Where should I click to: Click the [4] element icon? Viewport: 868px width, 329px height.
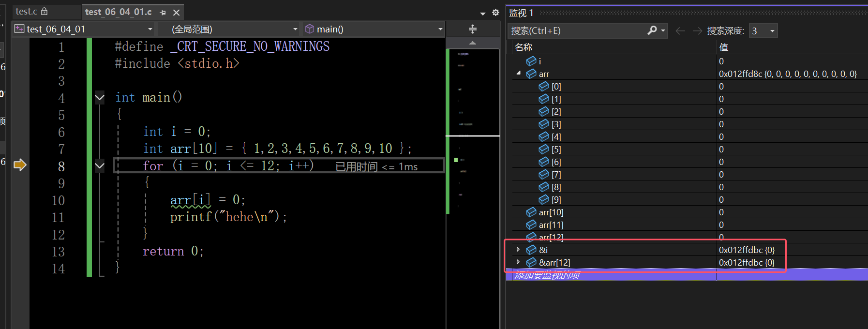(x=544, y=136)
